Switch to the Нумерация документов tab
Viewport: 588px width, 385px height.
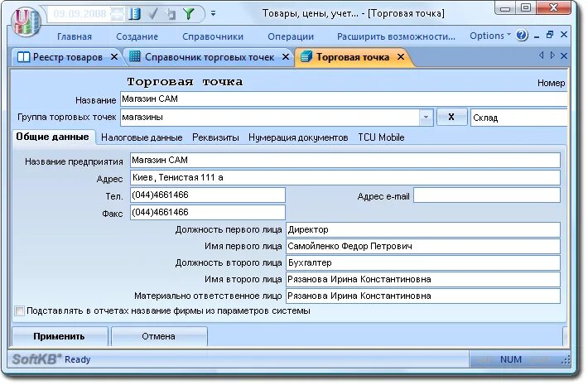pyautogui.click(x=298, y=137)
